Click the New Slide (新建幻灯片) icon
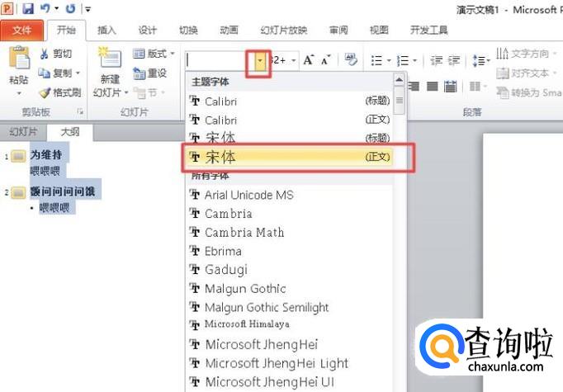Viewport: 563px width, 392px height. pos(110,58)
